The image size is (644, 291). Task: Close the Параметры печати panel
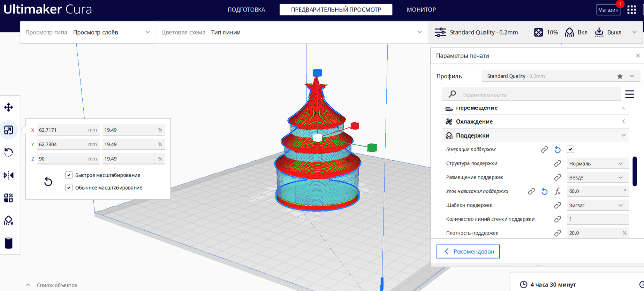pyautogui.click(x=638, y=56)
